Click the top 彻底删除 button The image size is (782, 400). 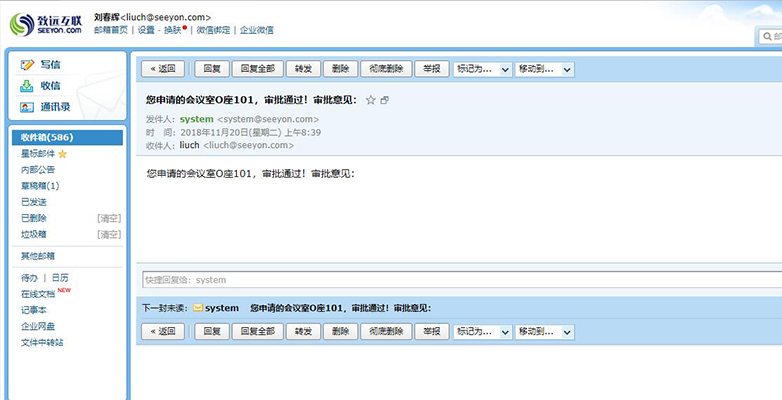click(385, 69)
